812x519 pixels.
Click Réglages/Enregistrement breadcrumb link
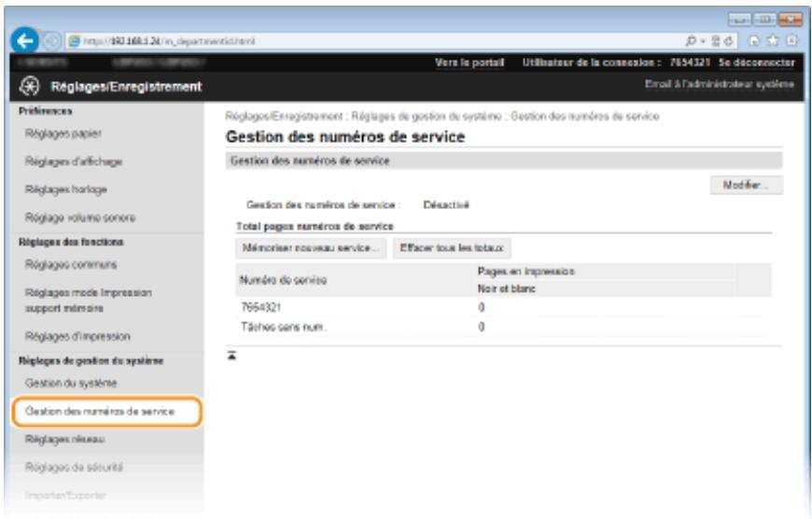coord(284,116)
